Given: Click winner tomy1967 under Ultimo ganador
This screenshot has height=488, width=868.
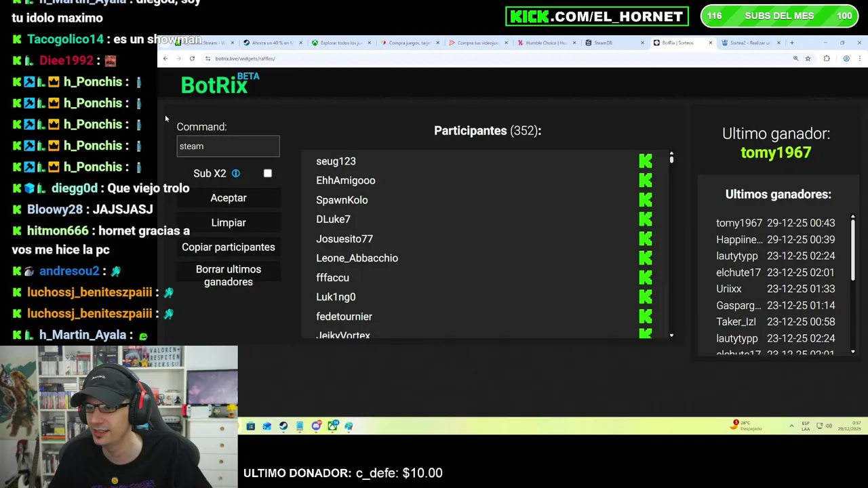Looking at the screenshot, I should (x=776, y=152).
